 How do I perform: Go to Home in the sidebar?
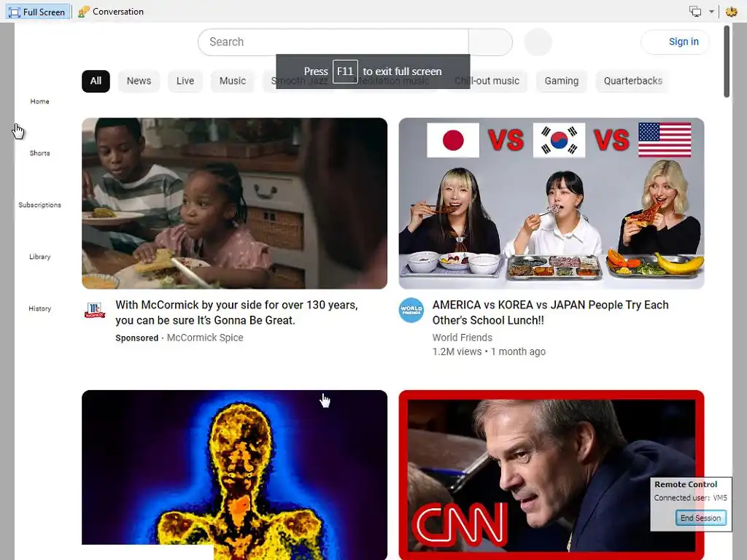(x=39, y=101)
